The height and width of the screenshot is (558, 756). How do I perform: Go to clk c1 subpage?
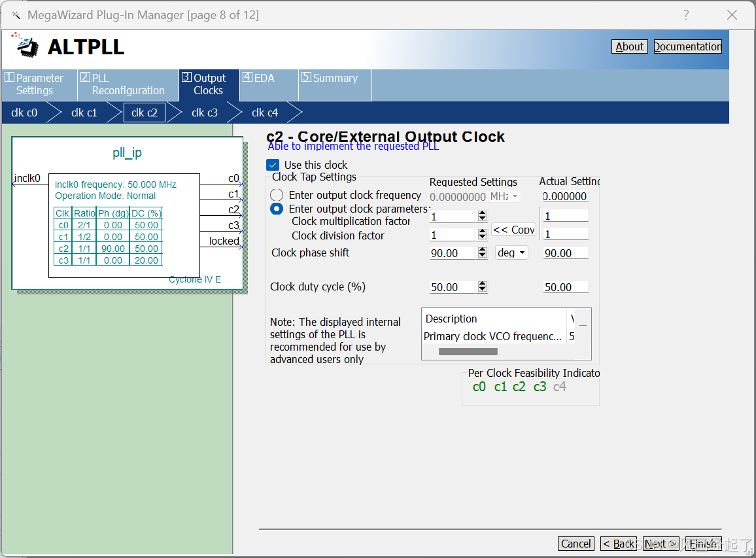click(x=84, y=113)
